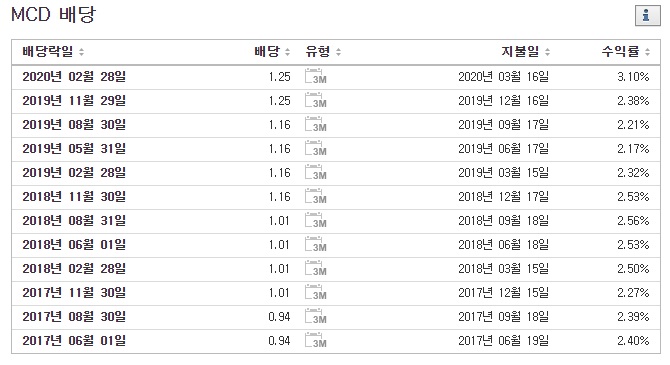Select ex-dividend date 2018년 08월 31일

click(74, 220)
